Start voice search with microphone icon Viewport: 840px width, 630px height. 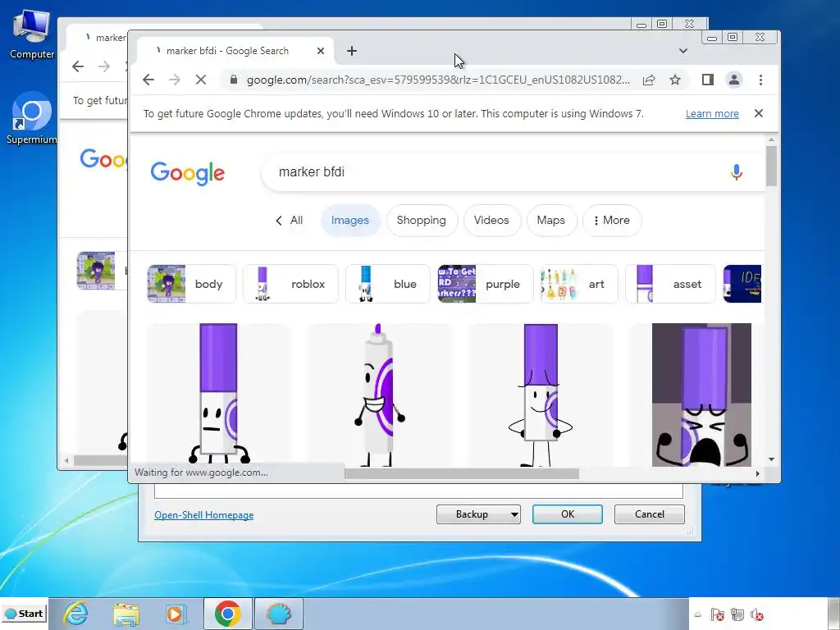coord(736,172)
